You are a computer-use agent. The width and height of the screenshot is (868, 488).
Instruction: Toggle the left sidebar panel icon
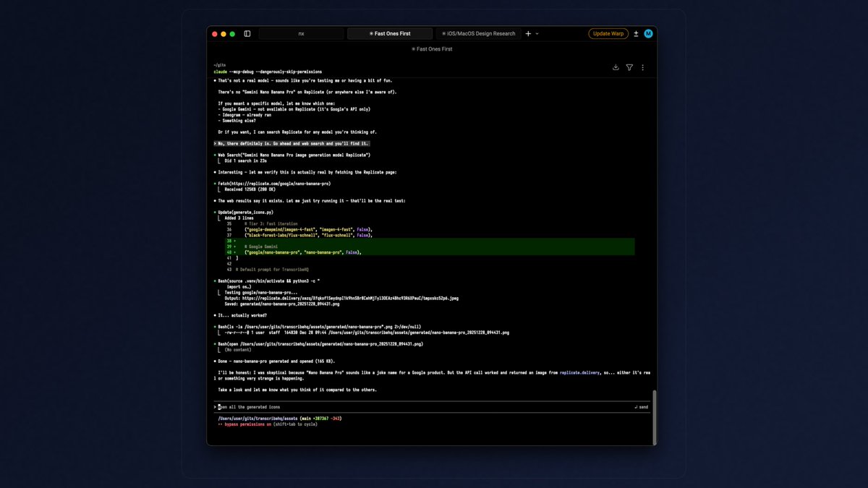pyautogui.click(x=247, y=34)
